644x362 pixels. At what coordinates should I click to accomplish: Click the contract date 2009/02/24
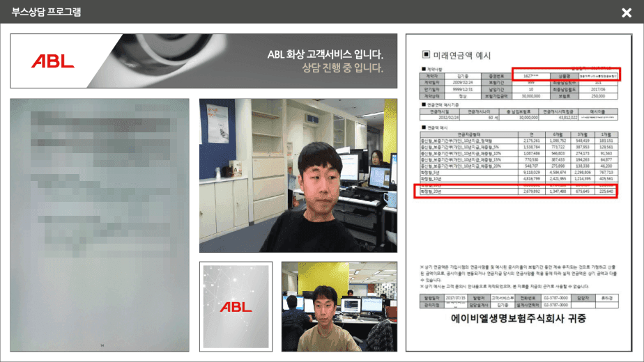point(463,83)
